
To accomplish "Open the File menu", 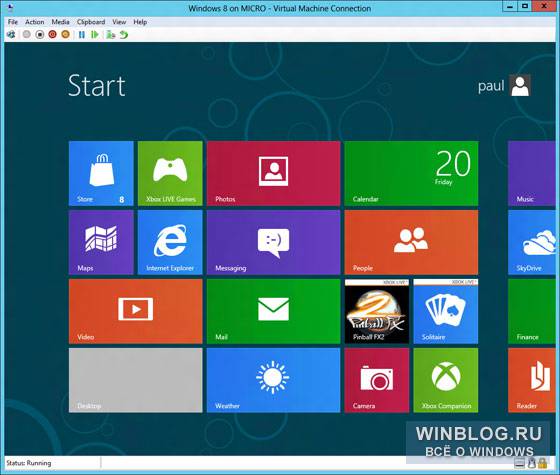I will [12, 22].
